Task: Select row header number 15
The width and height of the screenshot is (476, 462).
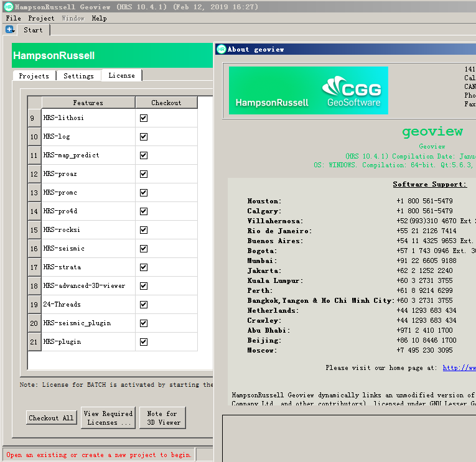Action: tap(34, 230)
